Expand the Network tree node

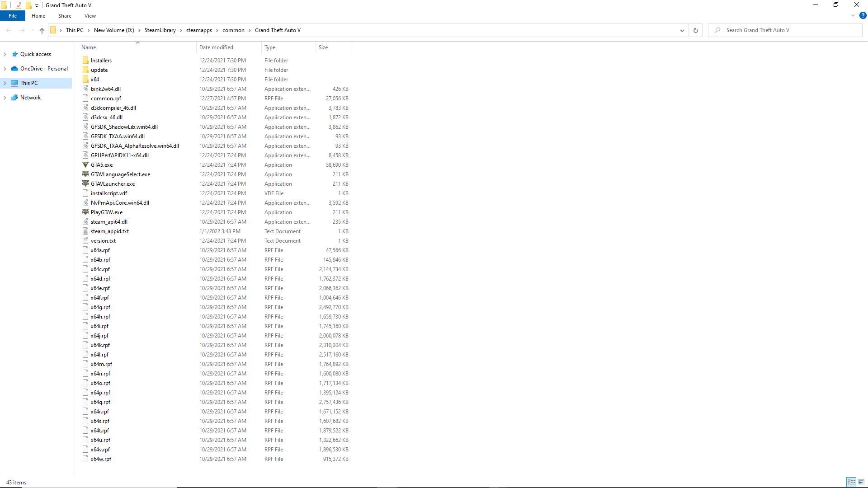pos(5,98)
